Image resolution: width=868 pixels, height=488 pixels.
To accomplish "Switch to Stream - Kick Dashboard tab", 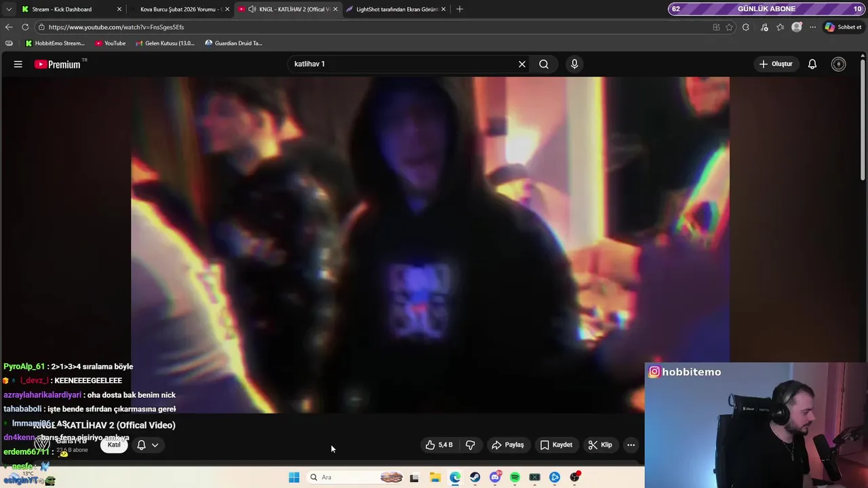I will click(61, 9).
